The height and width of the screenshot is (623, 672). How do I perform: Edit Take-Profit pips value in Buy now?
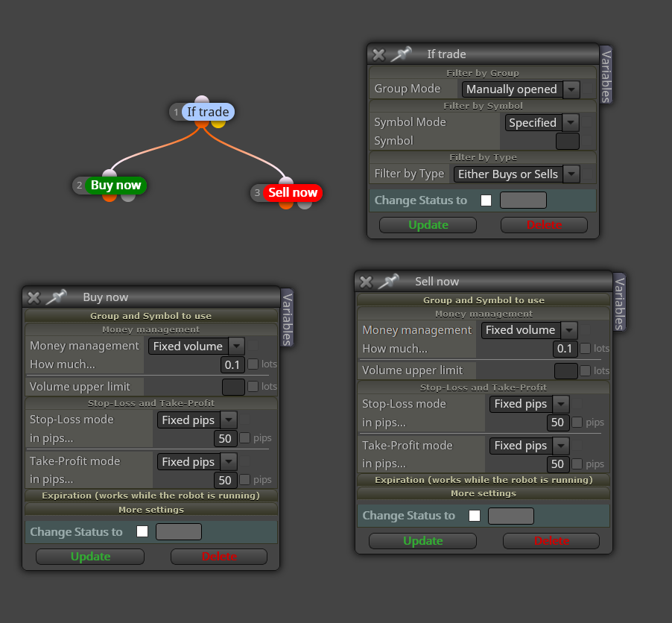click(x=225, y=480)
